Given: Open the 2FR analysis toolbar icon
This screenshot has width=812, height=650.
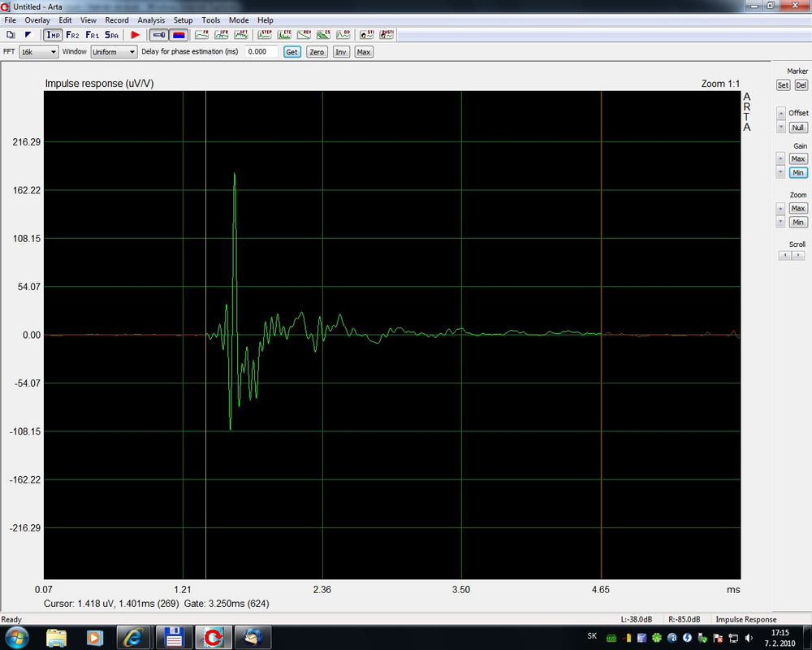Looking at the screenshot, I should (221, 35).
